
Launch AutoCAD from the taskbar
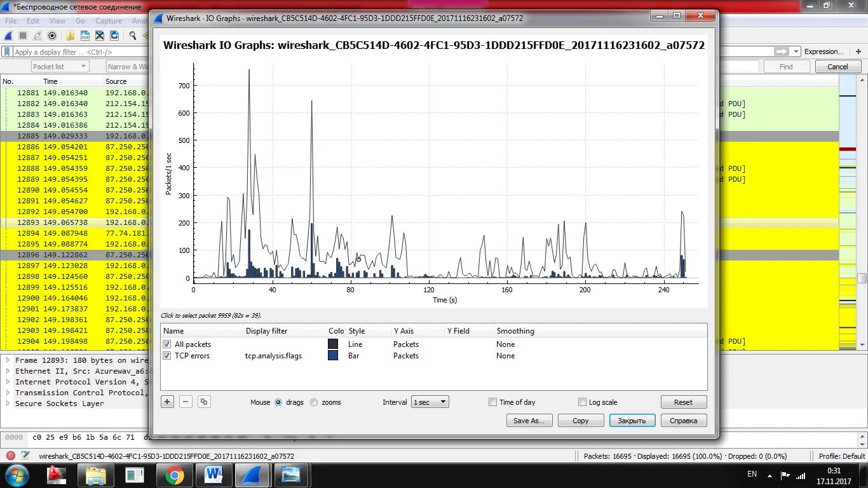(58, 475)
